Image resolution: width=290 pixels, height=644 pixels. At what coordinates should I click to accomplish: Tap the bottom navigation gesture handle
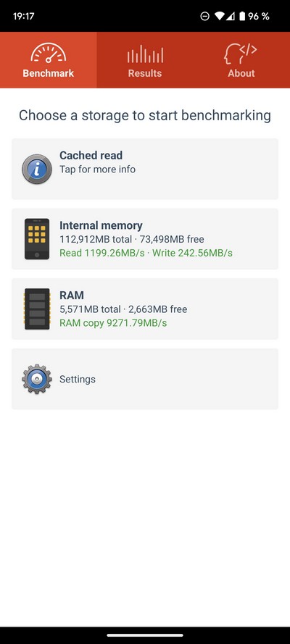pos(145,635)
